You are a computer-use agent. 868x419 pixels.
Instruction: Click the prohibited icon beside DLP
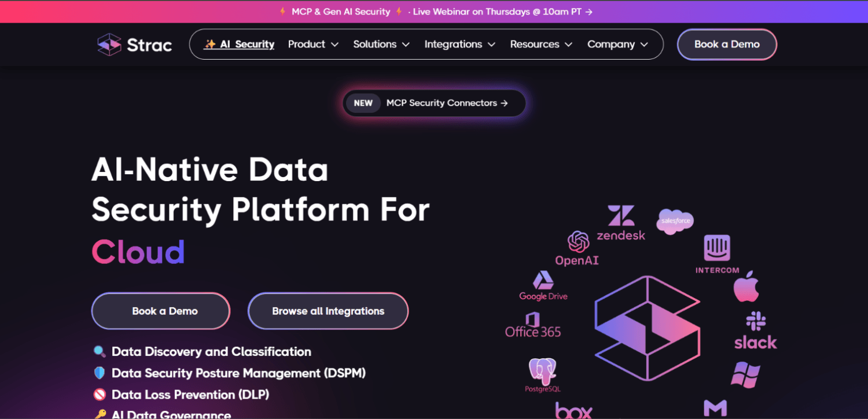tap(100, 395)
